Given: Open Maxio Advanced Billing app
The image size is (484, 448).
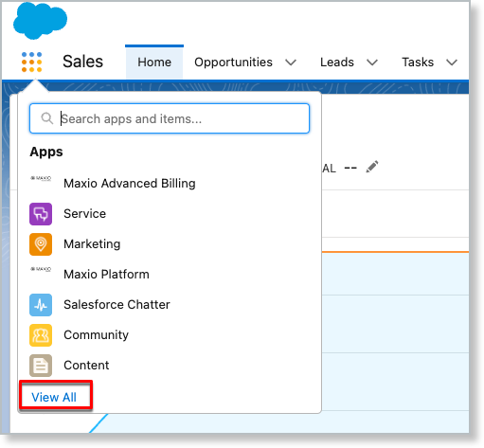Looking at the screenshot, I should (x=130, y=184).
